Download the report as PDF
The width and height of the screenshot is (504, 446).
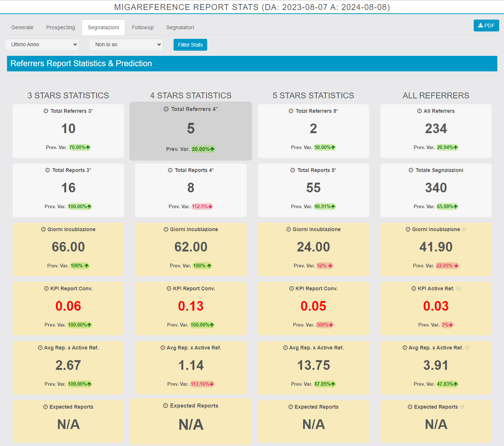[486, 26]
